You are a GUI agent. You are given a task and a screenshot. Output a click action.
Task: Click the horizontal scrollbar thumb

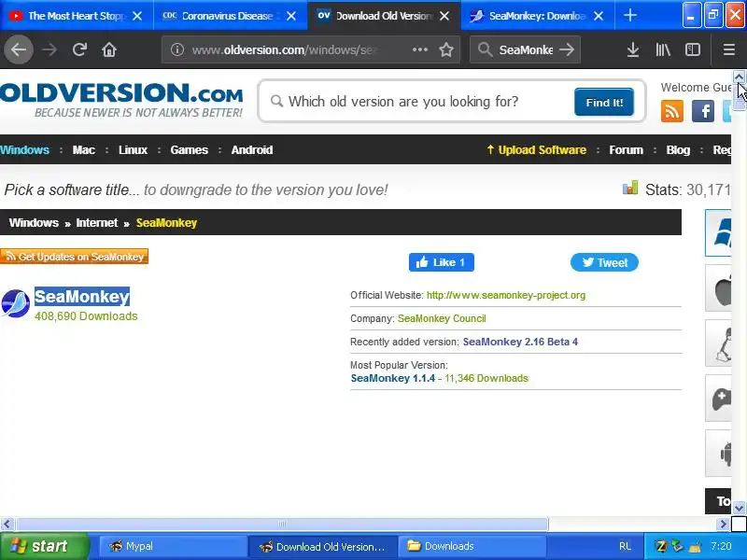[282, 525]
